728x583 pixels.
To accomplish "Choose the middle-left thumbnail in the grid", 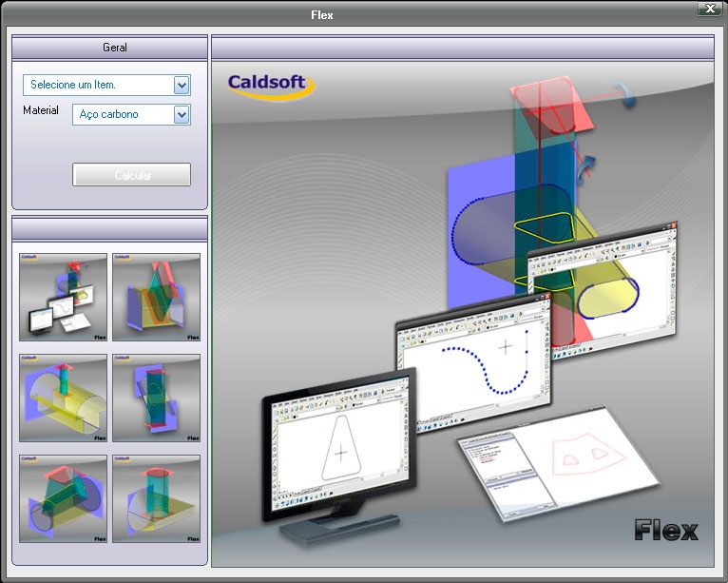I will pos(63,398).
